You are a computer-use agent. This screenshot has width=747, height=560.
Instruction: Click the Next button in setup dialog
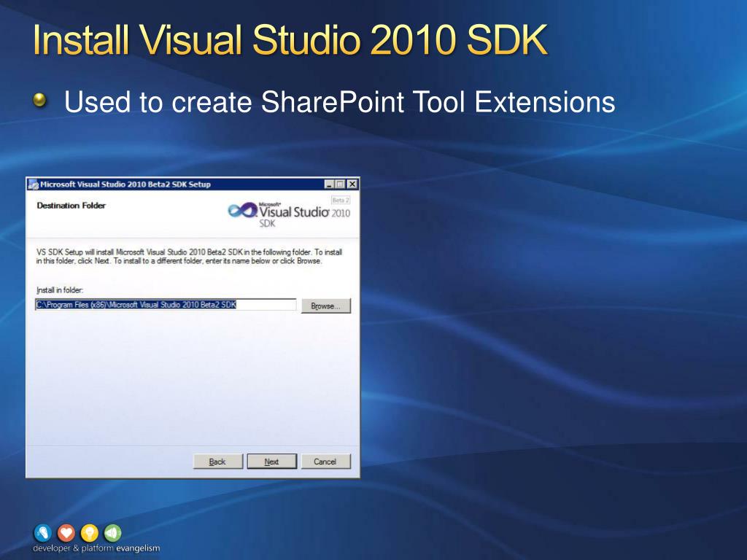pyautogui.click(x=271, y=461)
